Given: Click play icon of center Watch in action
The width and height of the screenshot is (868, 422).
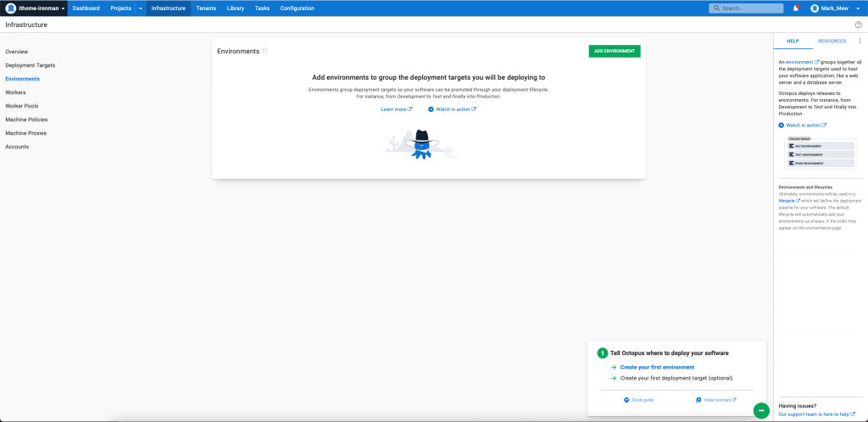Looking at the screenshot, I should pyautogui.click(x=431, y=109).
